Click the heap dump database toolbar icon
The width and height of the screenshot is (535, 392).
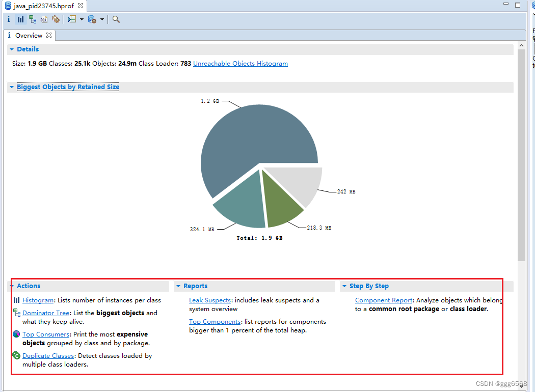(92, 19)
